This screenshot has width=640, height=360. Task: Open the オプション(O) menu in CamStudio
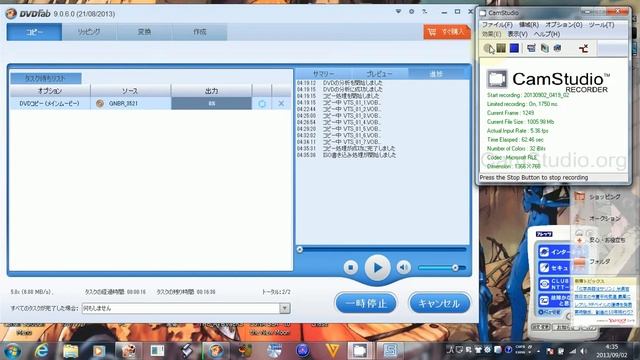564,25
